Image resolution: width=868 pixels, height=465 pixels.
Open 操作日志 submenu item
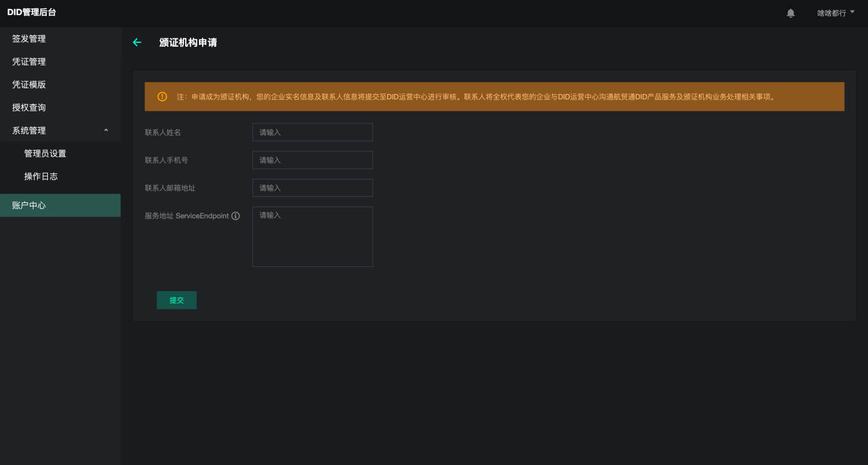(x=41, y=176)
